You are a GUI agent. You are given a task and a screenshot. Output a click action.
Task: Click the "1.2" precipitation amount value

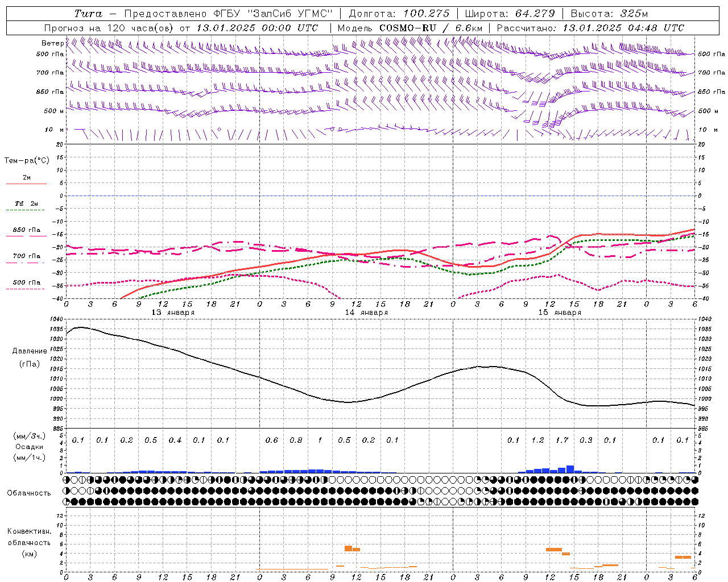coord(537,440)
